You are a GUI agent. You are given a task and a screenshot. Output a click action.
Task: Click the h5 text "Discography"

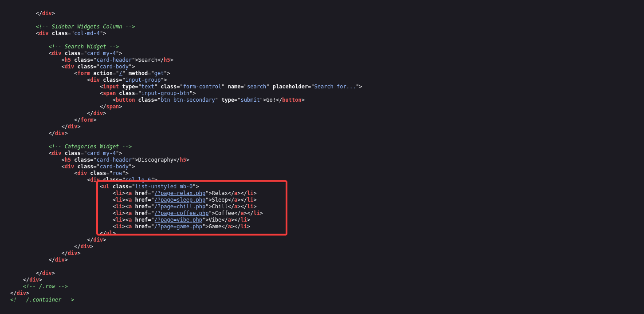pyautogui.click(x=156, y=160)
